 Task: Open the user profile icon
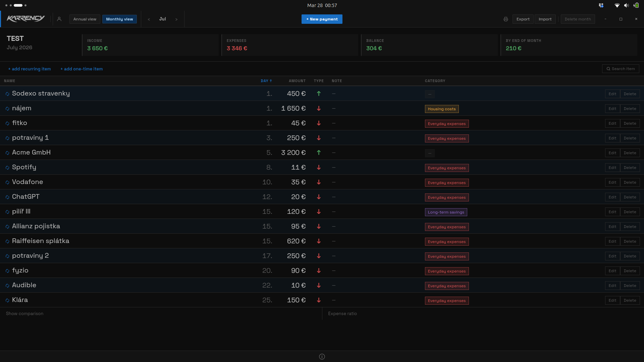coord(59,19)
